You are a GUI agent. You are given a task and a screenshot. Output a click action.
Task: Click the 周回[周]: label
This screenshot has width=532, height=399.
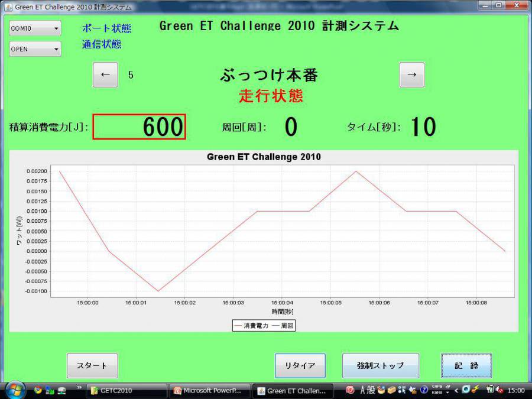244,127
